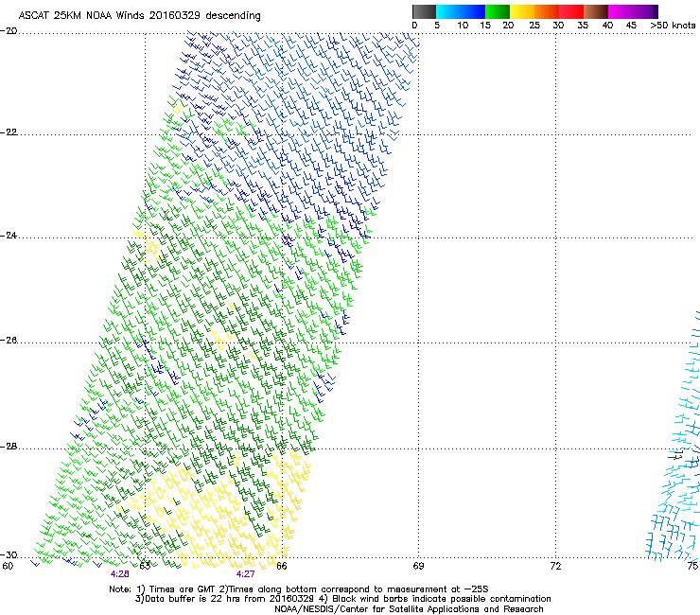Click the '69' longitude axis label

click(418, 567)
